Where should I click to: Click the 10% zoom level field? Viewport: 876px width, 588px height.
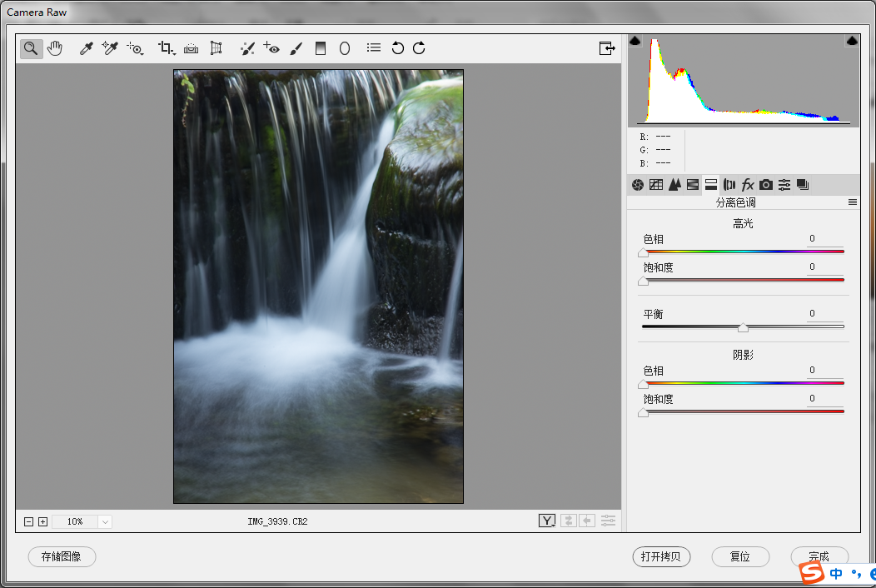(x=75, y=521)
